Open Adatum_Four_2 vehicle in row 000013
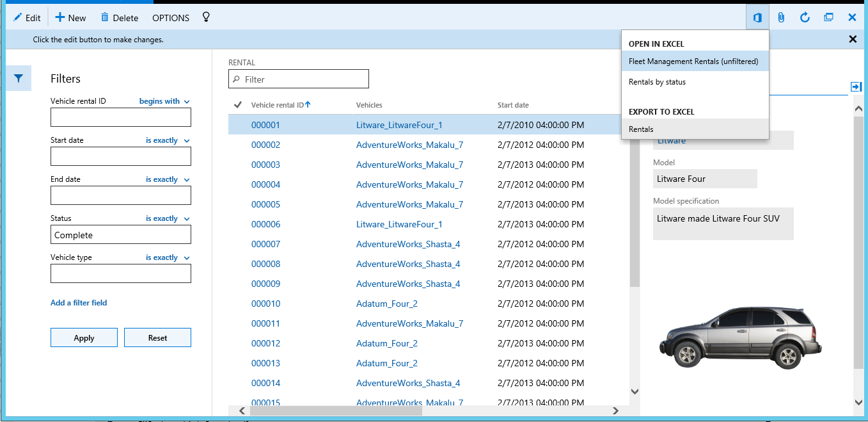 tap(387, 363)
